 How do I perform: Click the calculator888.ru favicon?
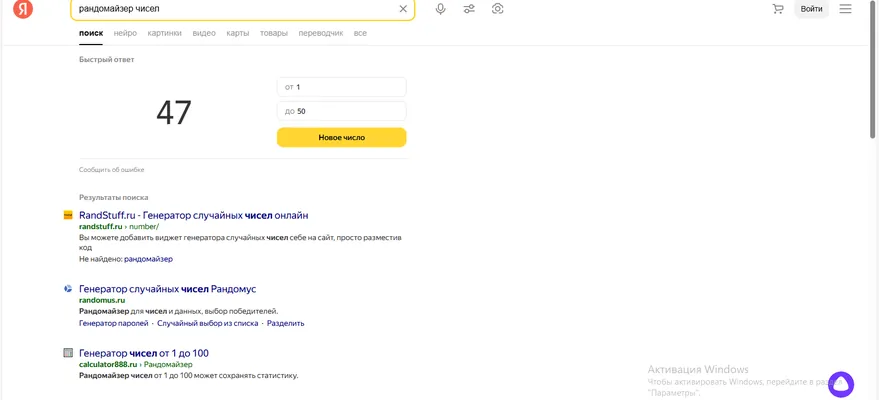point(68,353)
